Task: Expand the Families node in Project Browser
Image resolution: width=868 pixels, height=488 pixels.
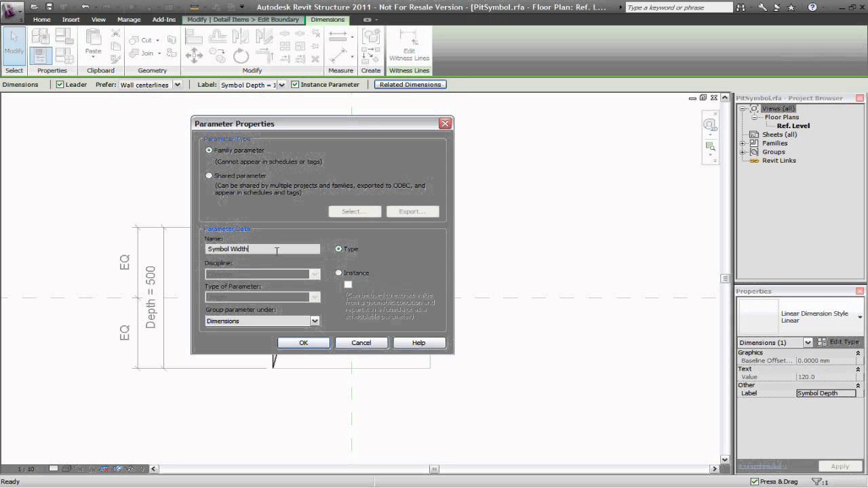Action: tap(743, 143)
